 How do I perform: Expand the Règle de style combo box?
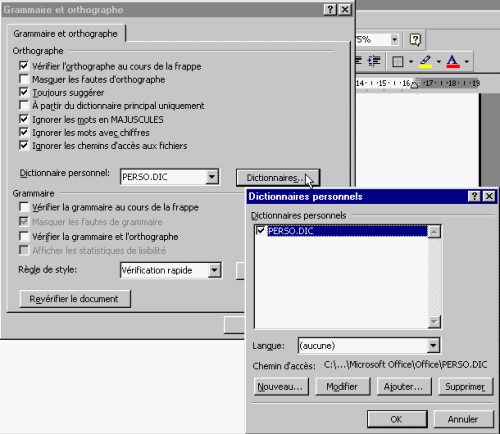pyautogui.click(x=214, y=270)
